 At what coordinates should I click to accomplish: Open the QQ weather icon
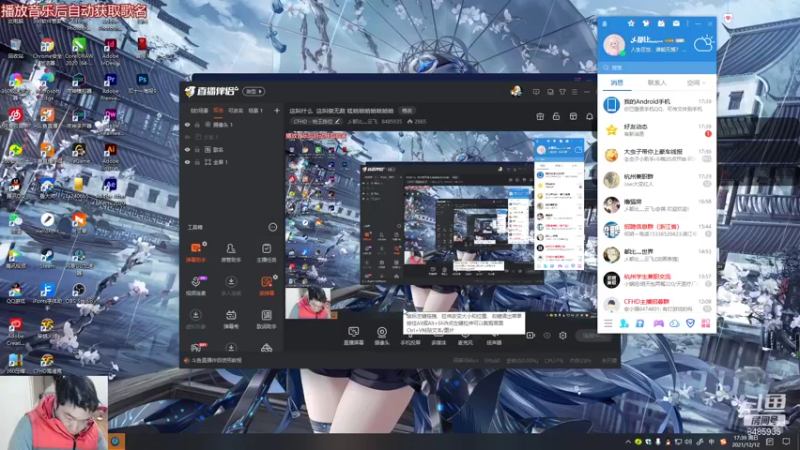(x=704, y=44)
